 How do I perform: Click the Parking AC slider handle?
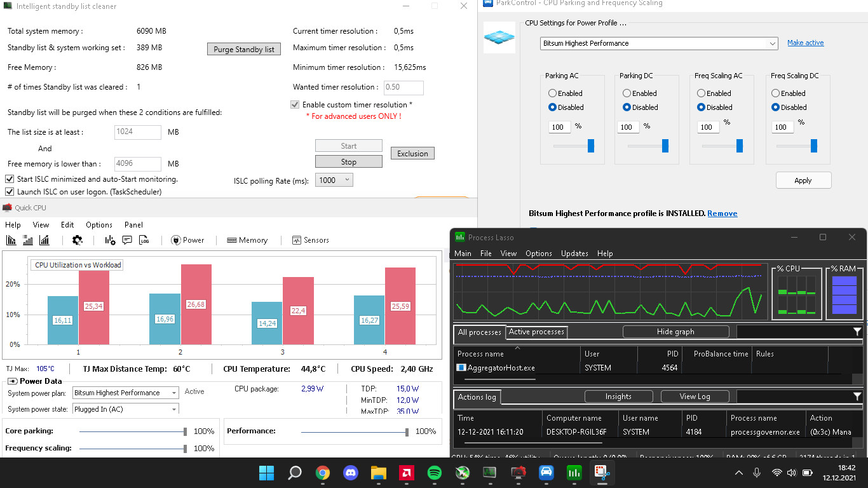coord(591,146)
